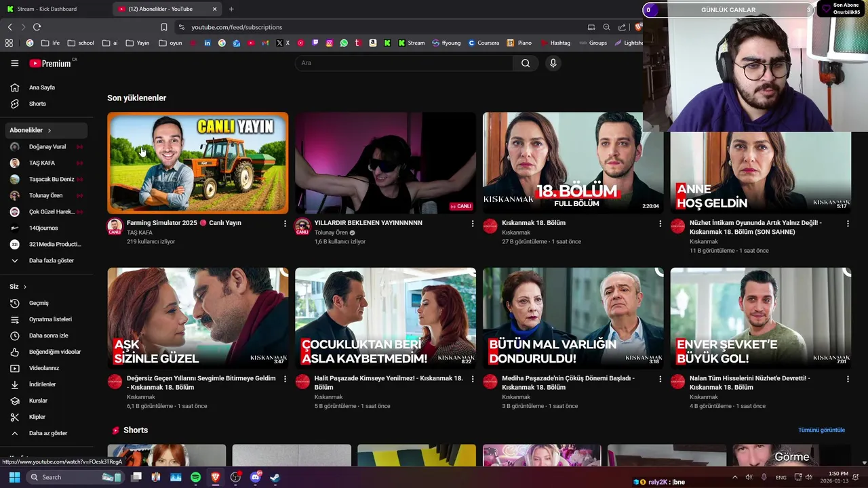Screen dimensions: 868x488
Task: Collapse list with Daha az göster
Action: click(x=47, y=433)
